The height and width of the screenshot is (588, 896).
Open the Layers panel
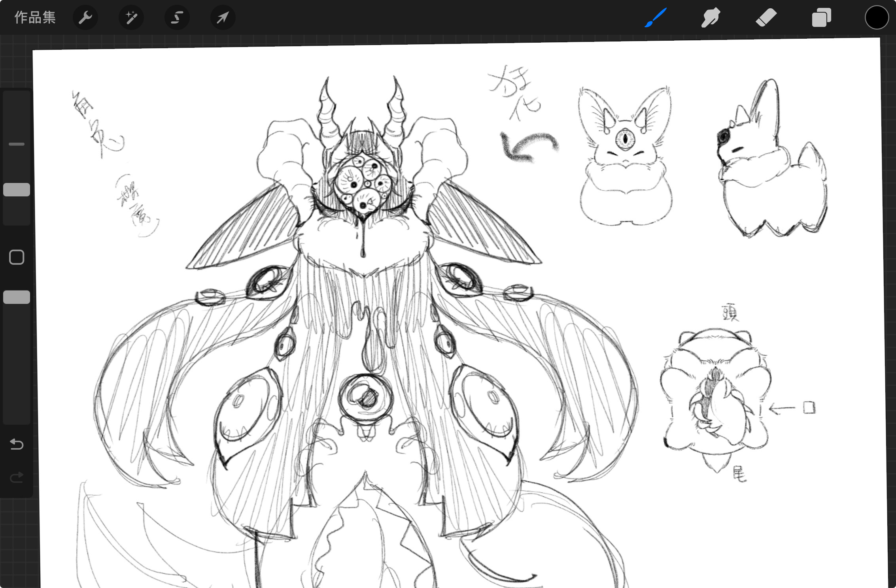[821, 18]
